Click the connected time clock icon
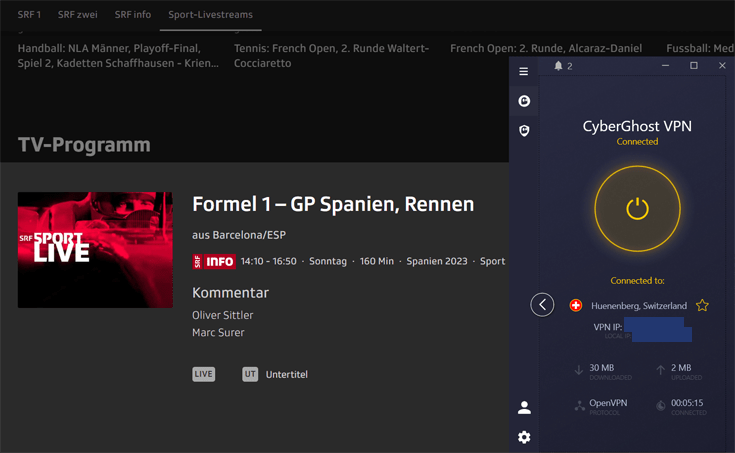 (660, 406)
